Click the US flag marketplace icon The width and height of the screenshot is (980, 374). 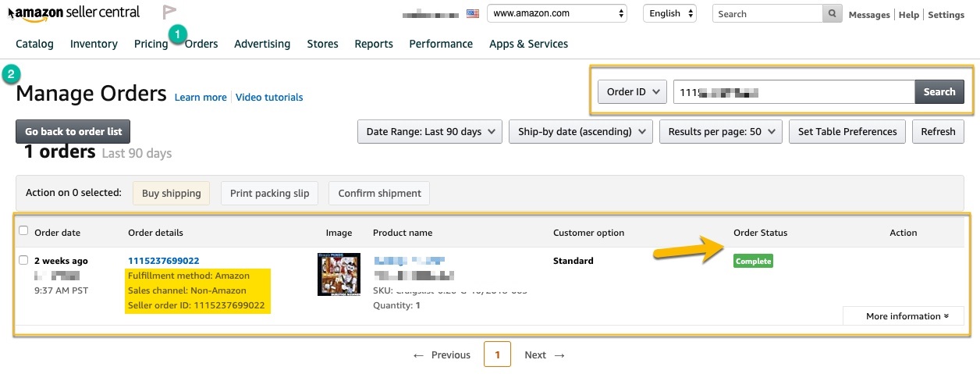tap(472, 13)
